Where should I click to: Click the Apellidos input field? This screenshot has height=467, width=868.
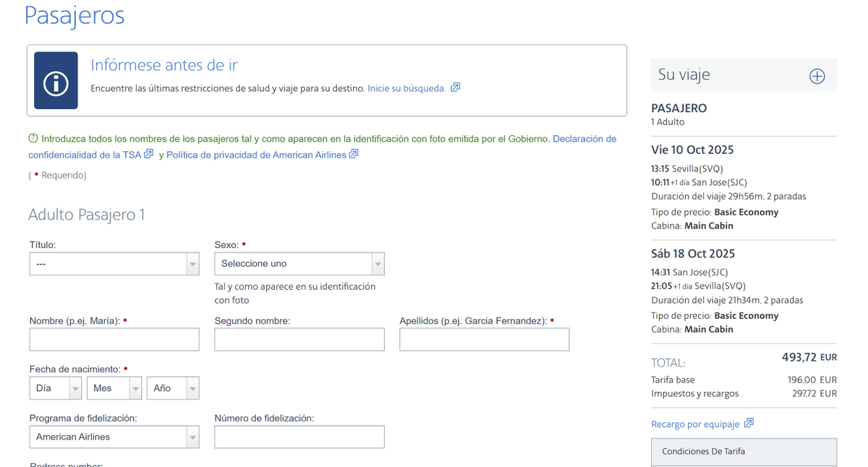(x=485, y=340)
